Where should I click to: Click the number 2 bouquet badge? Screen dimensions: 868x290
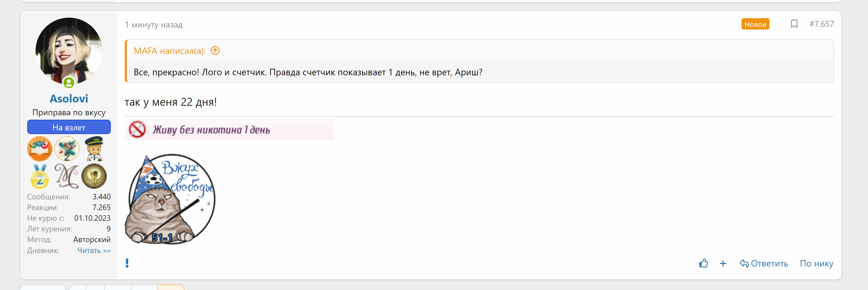67,148
